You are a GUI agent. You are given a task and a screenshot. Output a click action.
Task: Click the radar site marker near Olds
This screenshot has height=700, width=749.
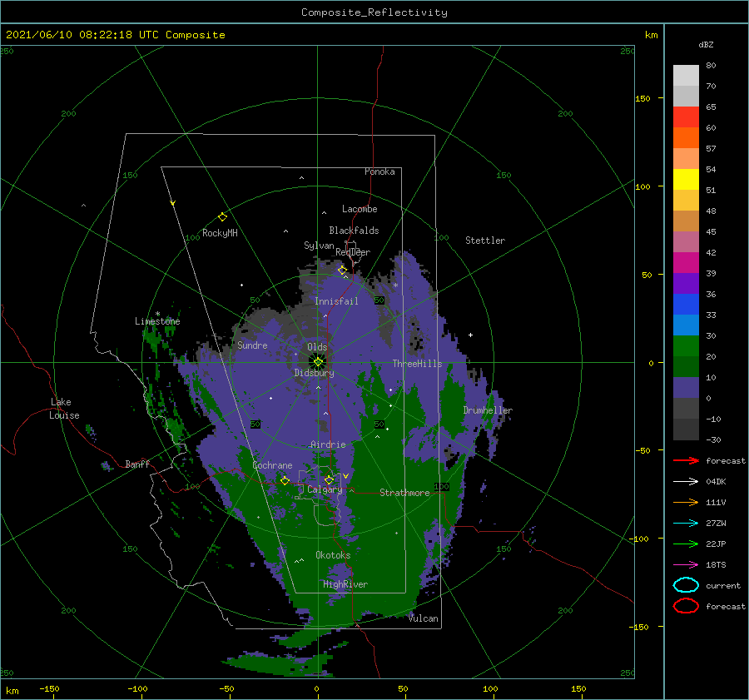(x=318, y=362)
